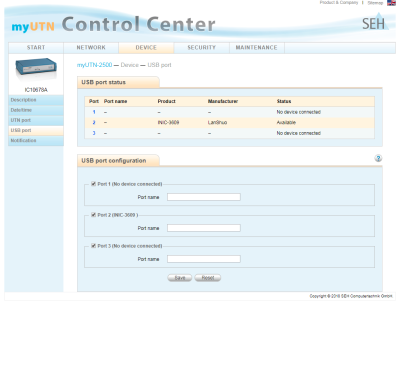
Task: Open the Sitemap link
Action: point(375,3)
